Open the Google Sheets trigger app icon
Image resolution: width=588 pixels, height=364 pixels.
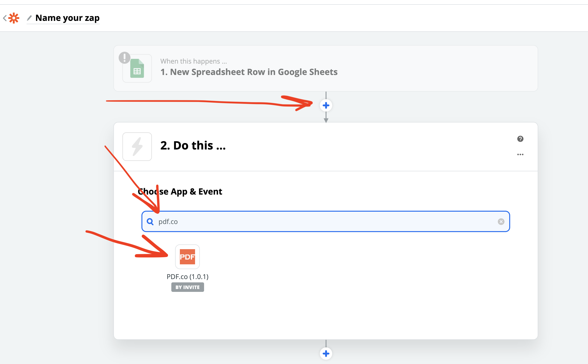[137, 68]
